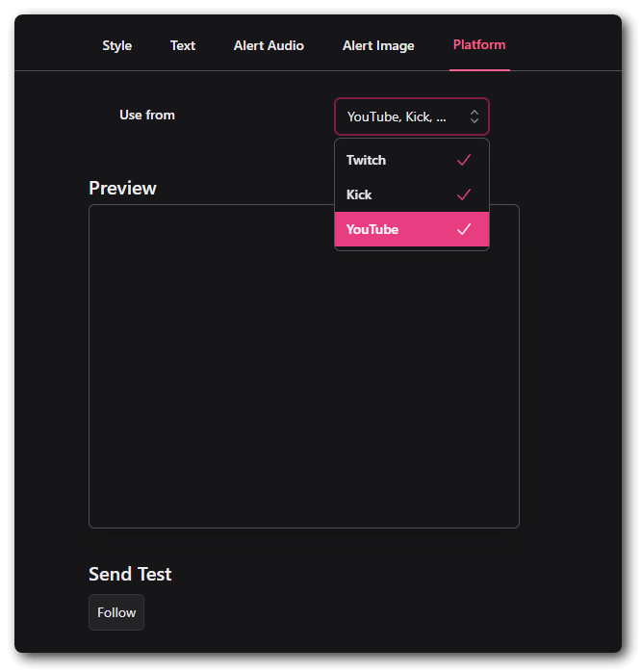Screen dimensions: 641x672
Task: Click the checkmark next to Twitch
Action: coord(464,160)
